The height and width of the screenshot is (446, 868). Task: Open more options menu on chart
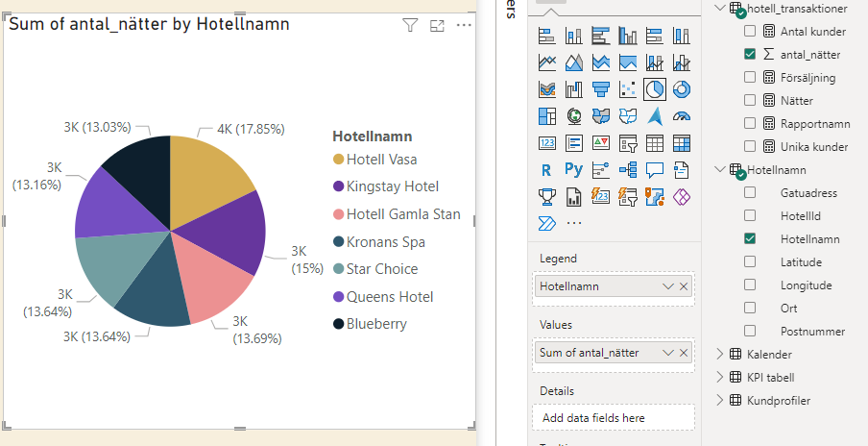pyautogui.click(x=464, y=26)
